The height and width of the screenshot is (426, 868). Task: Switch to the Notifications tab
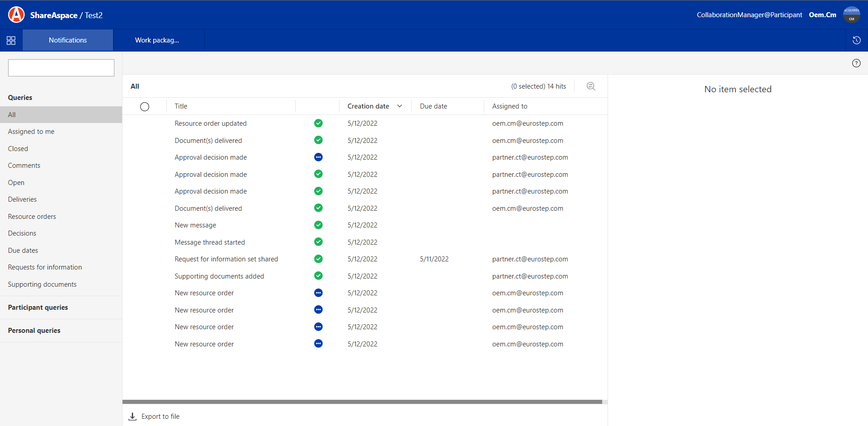coord(68,40)
